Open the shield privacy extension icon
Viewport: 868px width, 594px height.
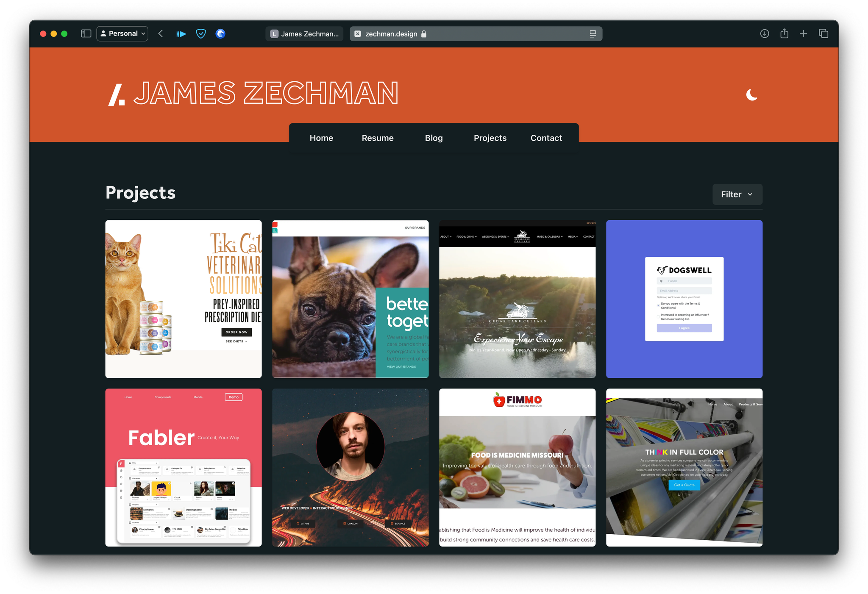click(x=201, y=34)
